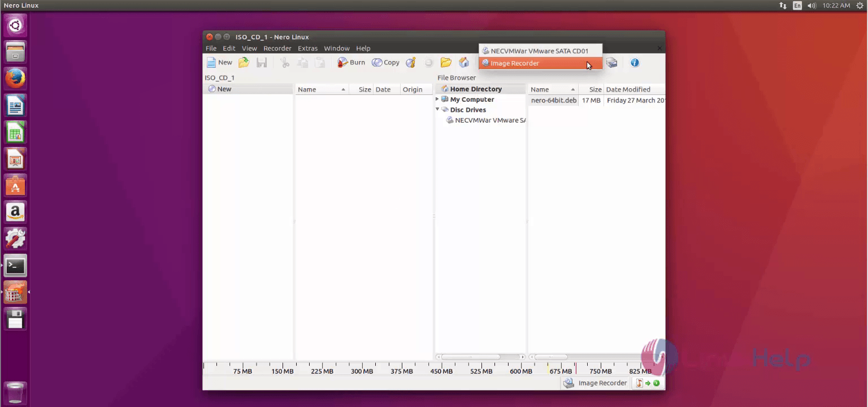This screenshot has height=407, width=868.
Task: Click Friday 27 March date cell
Action: [x=636, y=101]
